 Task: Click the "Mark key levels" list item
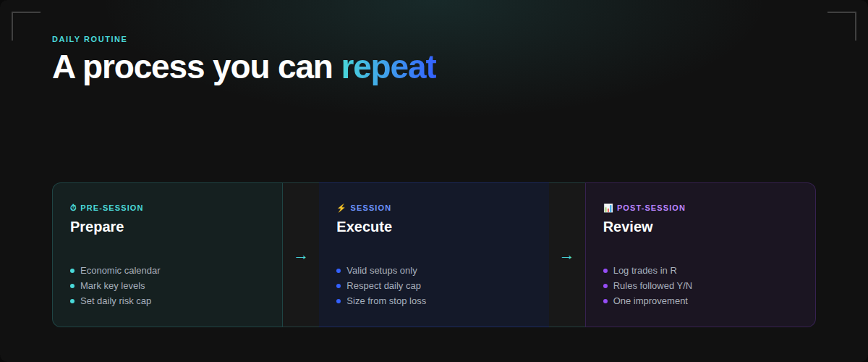pyautogui.click(x=112, y=286)
